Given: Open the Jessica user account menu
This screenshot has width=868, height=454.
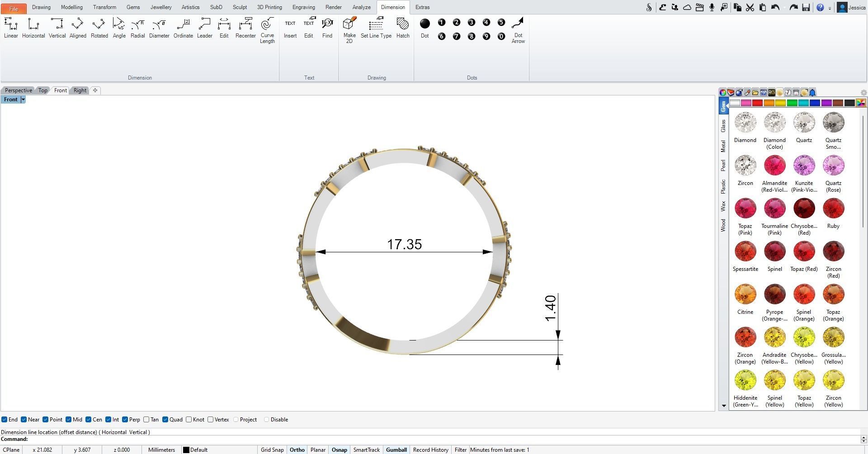Looking at the screenshot, I should click(x=852, y=7).
